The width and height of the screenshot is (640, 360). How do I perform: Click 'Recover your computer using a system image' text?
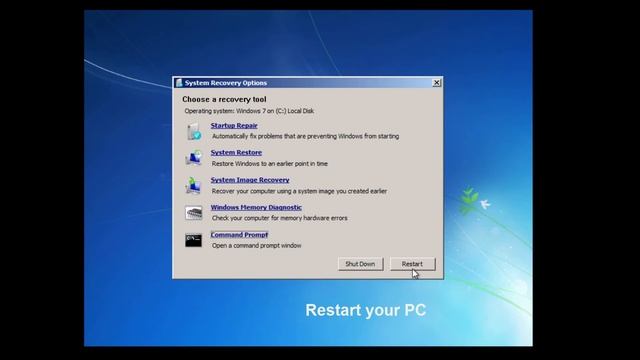click(x=299, y=191)
